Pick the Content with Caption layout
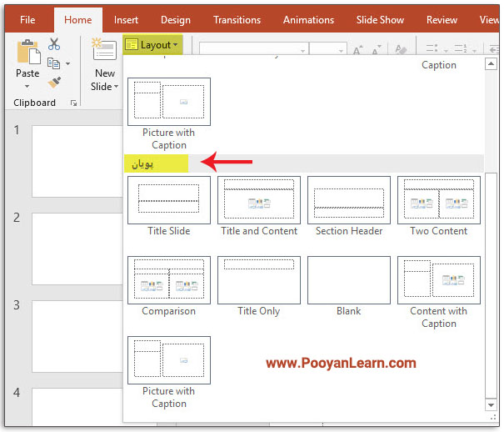This screenshot has width=504, height=432. (x=439, y=293)
